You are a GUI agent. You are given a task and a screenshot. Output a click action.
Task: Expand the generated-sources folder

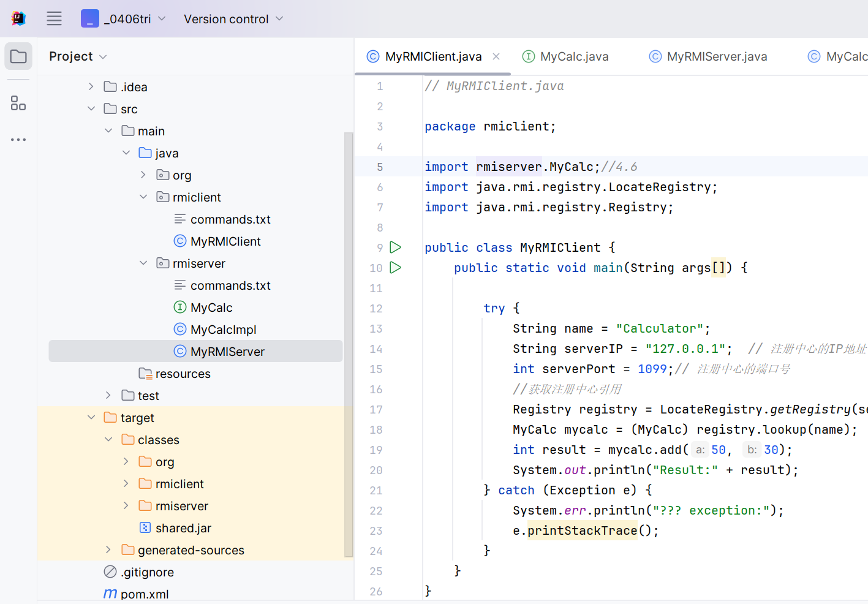pos(108,549)
